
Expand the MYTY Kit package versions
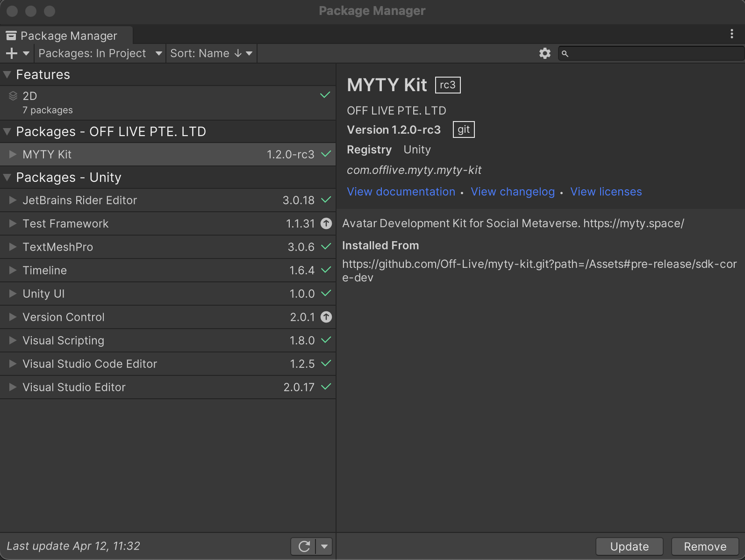tap(13, 154)
